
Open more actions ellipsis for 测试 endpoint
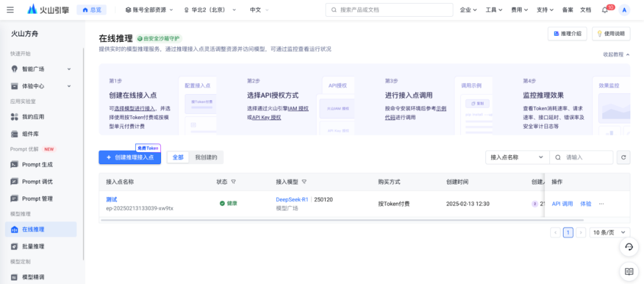pyautogui.click(x=601, y=203)
